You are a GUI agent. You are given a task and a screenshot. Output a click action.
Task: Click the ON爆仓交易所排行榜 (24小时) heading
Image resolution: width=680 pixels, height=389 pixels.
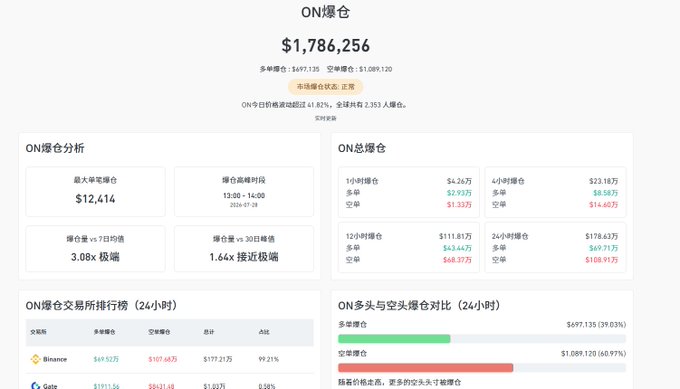pyautogui.click(x=101, y=305)
